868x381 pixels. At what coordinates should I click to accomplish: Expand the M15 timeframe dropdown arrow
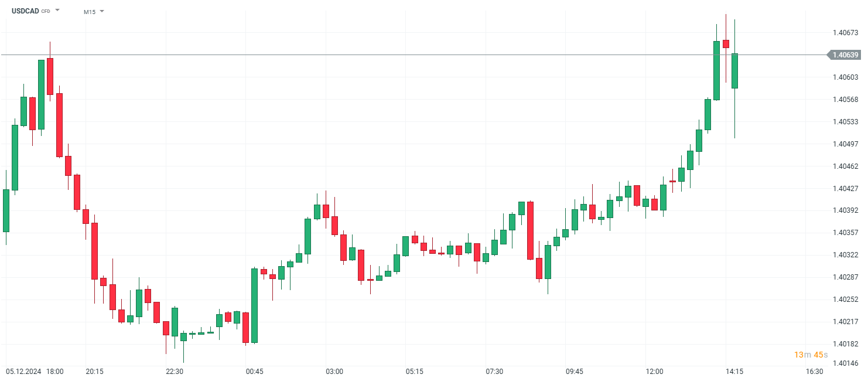pos(102,11)
